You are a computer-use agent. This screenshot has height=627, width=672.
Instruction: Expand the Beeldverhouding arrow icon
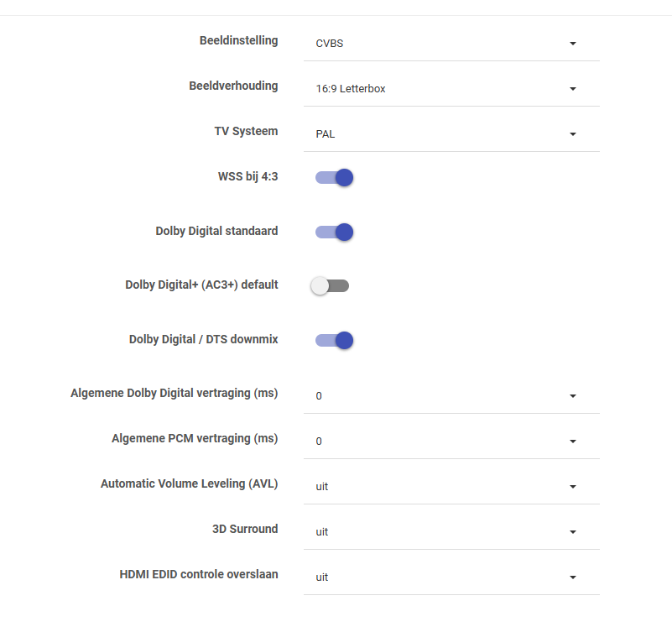click(572, 89)
